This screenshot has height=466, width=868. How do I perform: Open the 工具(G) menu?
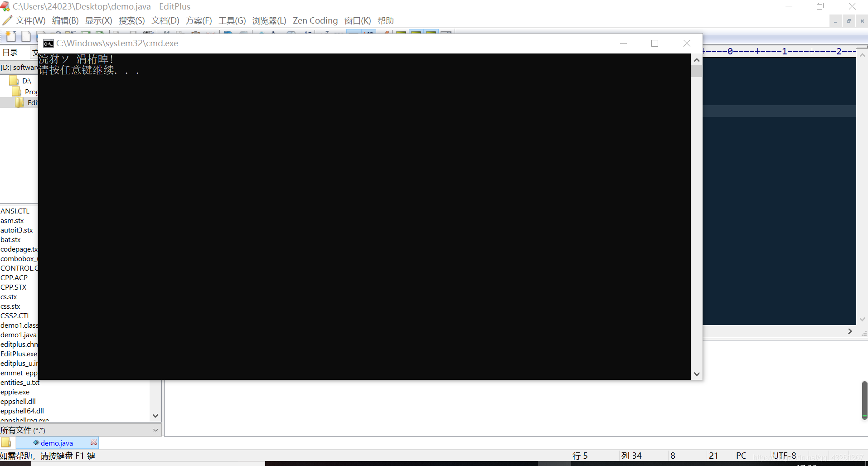[x=232, y=21]
